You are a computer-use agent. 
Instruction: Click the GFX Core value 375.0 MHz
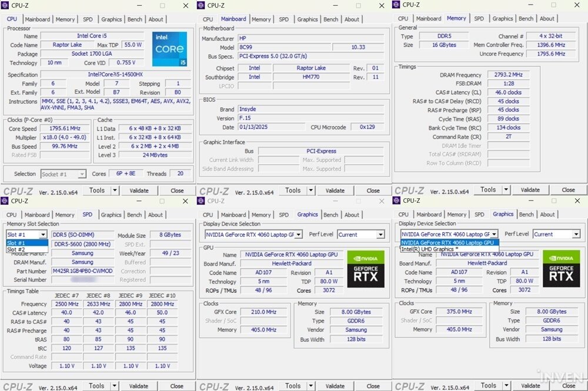tap(459, 312)
